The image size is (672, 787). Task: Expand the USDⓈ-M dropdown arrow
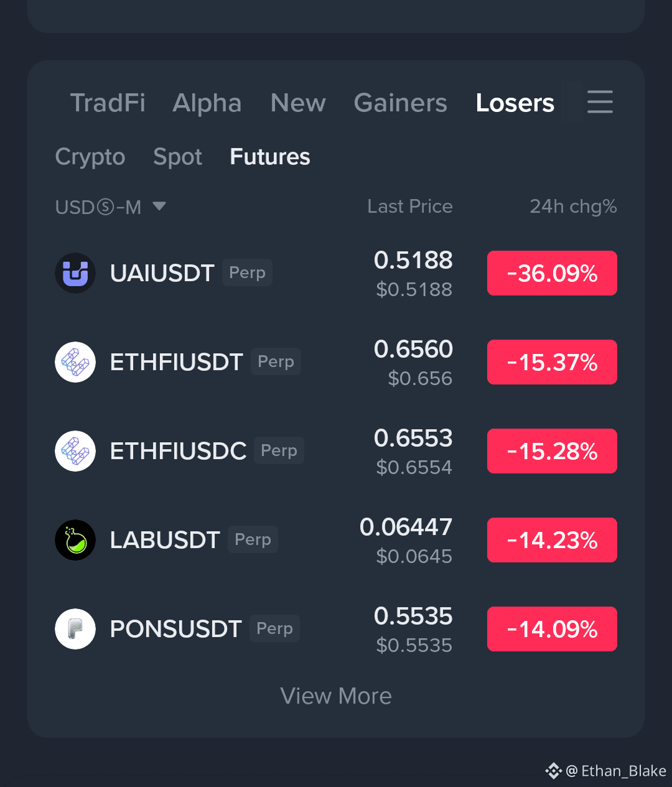point(159,206)
